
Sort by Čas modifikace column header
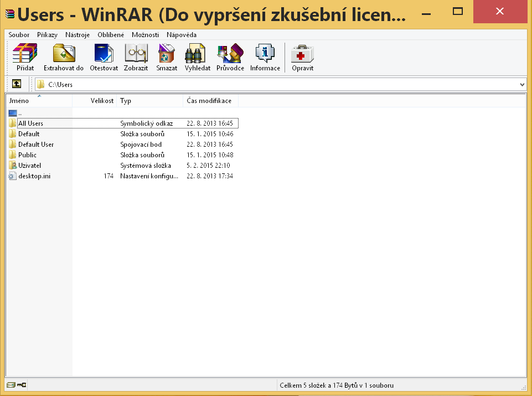211,101
